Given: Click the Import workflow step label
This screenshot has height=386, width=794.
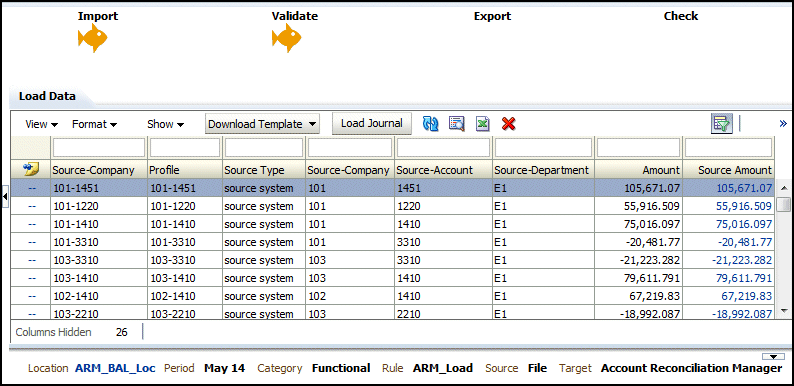Looking at the screenshot, I should [98, 16].
